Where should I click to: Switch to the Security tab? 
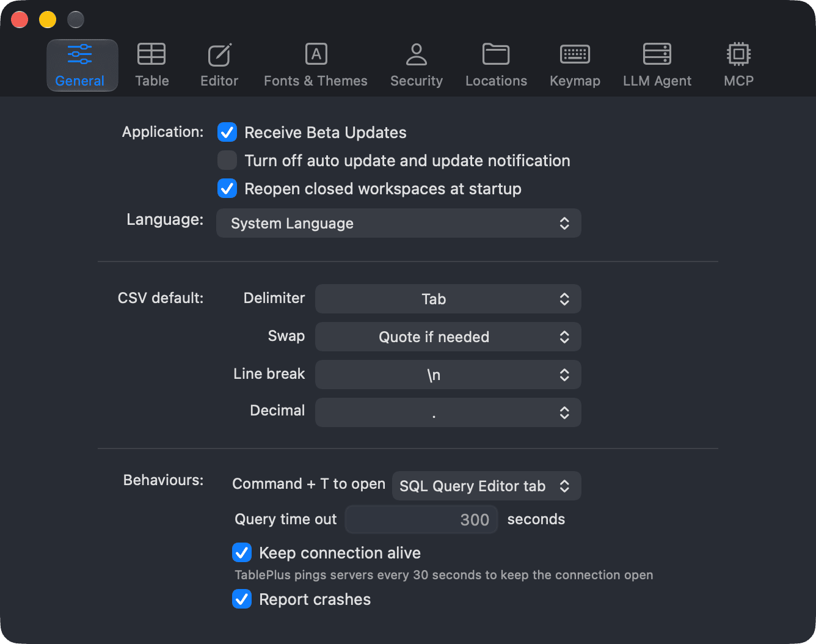(417, 65)
